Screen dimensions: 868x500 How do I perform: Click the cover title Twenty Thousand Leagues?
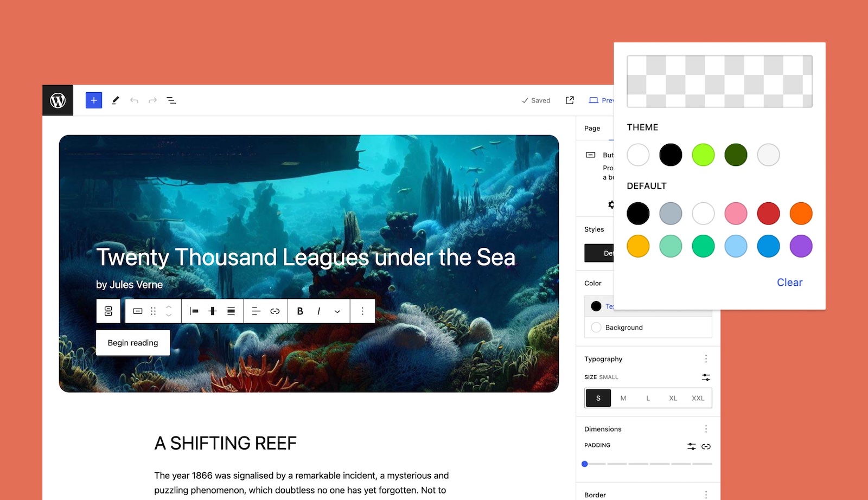point(305,258)
